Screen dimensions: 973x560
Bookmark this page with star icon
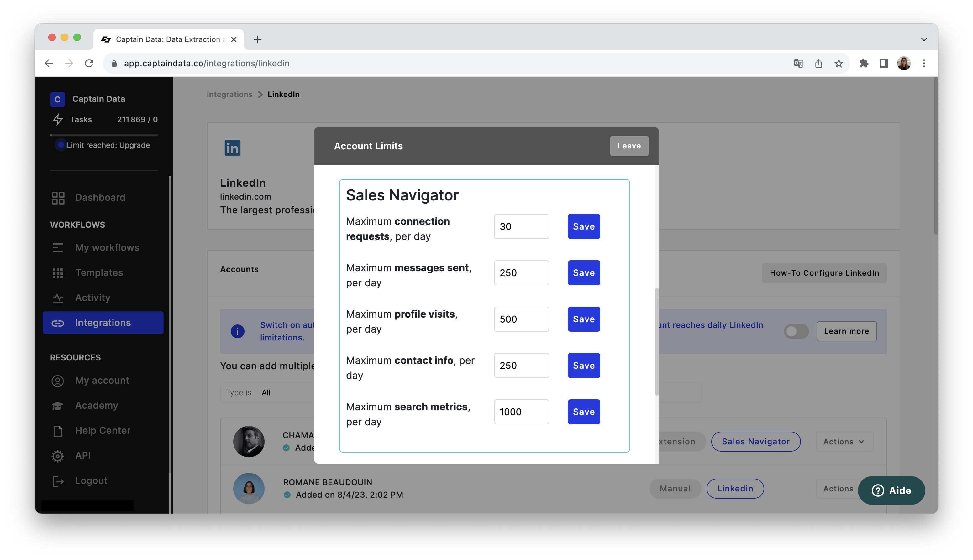(x=839, y=63)
